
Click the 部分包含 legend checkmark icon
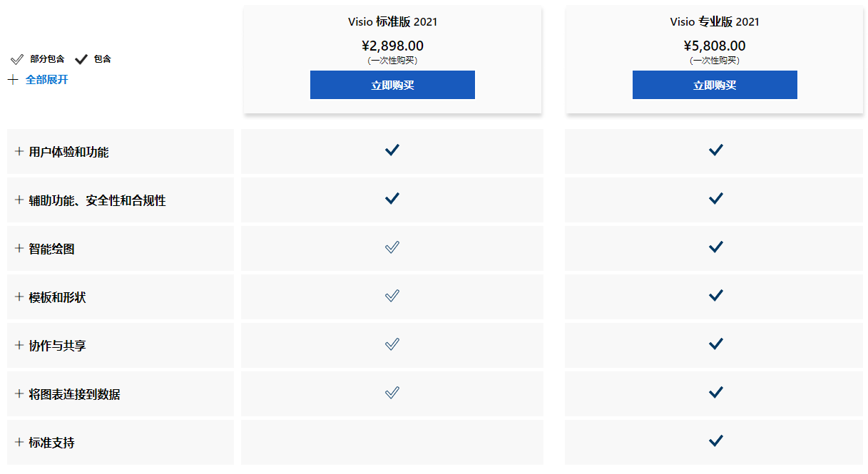(17, 59)
